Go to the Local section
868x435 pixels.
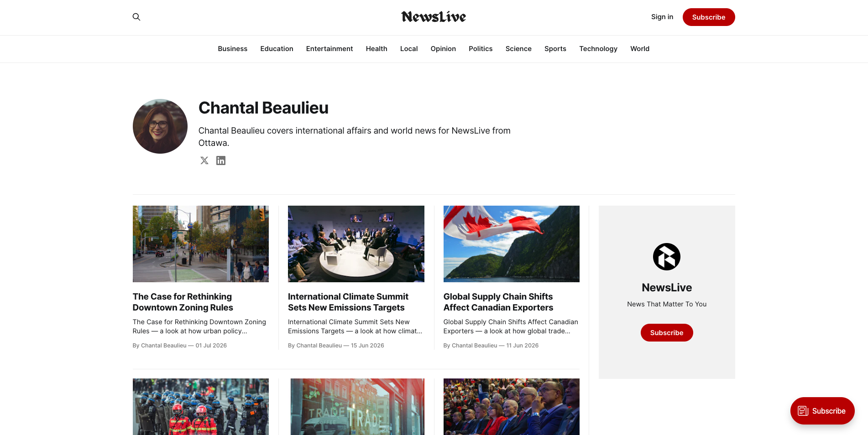click(x=409, y=49)
